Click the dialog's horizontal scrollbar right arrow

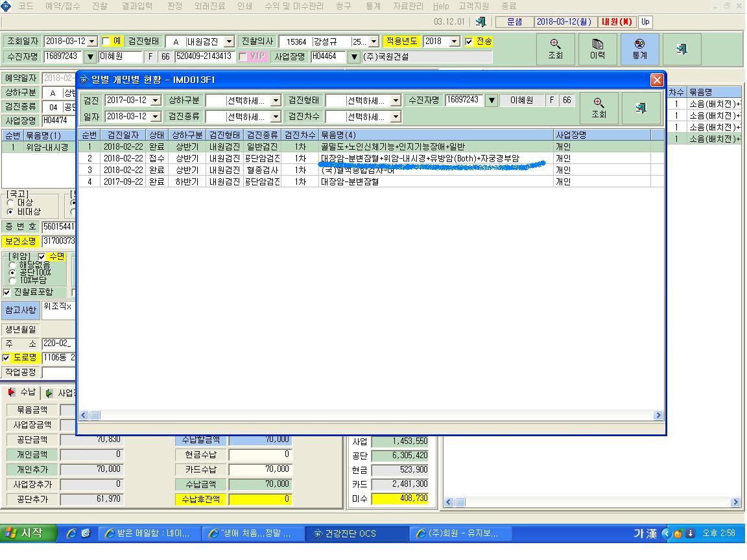[658, 415]
